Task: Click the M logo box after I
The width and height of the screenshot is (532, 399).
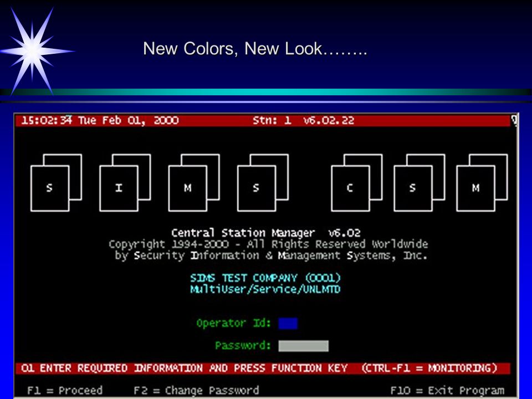Action: (x=188, y=188)
